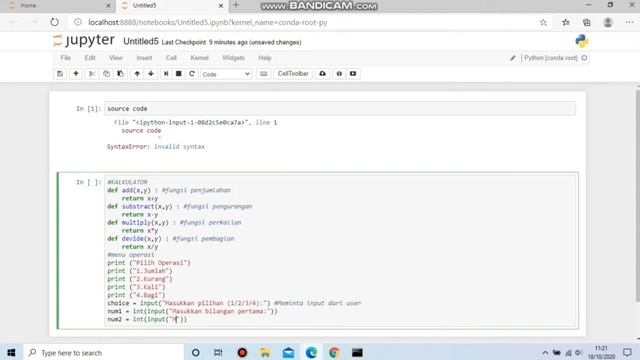Open Microsoft Edge from the taskbar
640x360 pixels.
click(311, 353)
